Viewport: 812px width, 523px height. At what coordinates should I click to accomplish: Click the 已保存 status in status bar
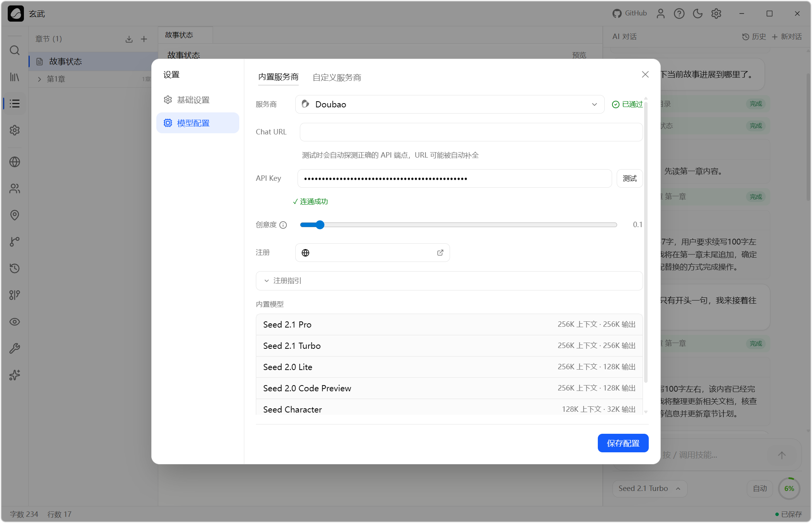(x=788, y=515)
